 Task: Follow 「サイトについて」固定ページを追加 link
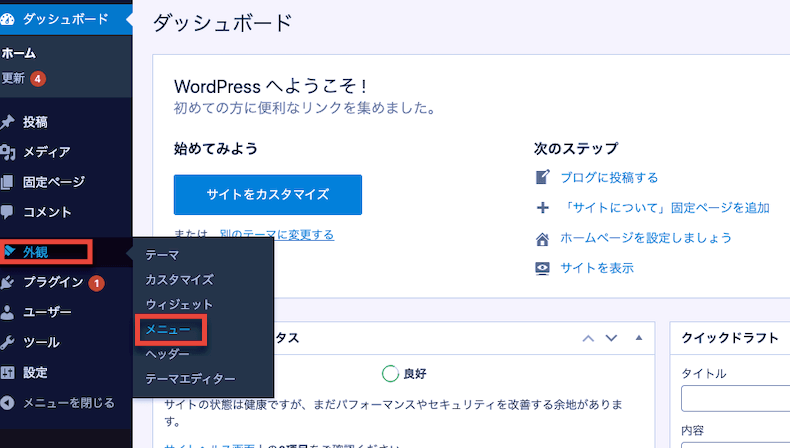pyautogui.click(x=665, y=208)
